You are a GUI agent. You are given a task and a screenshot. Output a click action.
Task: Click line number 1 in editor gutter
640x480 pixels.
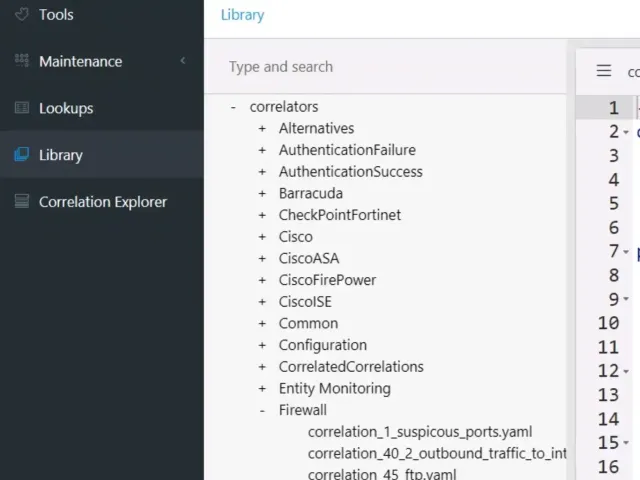click(613, 108)
